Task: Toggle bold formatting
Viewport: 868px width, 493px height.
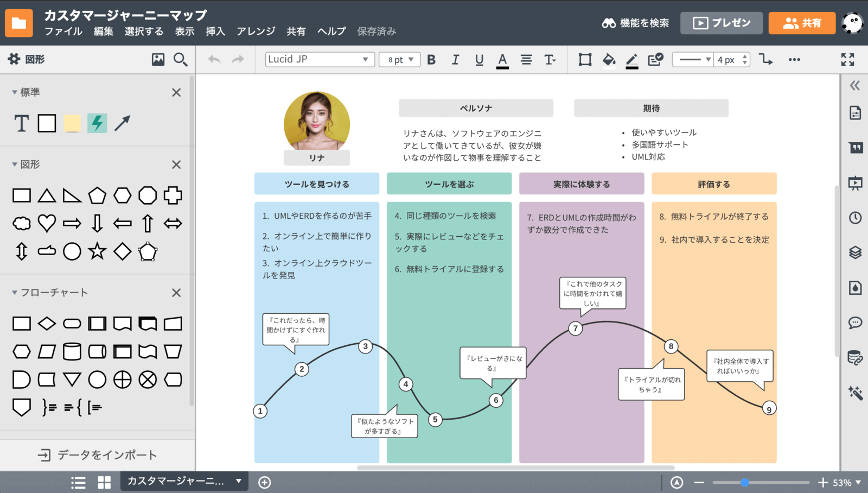Action: 431,60
